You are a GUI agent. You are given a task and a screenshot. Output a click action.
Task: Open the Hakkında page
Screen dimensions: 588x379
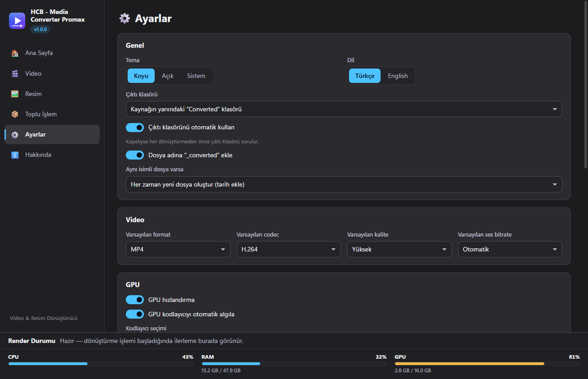[52, 155]
